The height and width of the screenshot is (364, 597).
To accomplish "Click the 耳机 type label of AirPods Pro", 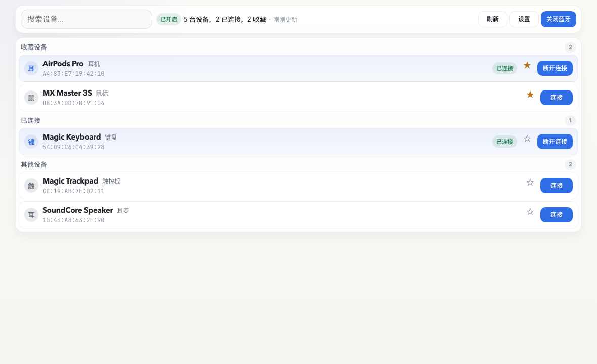I will [94, 64].
